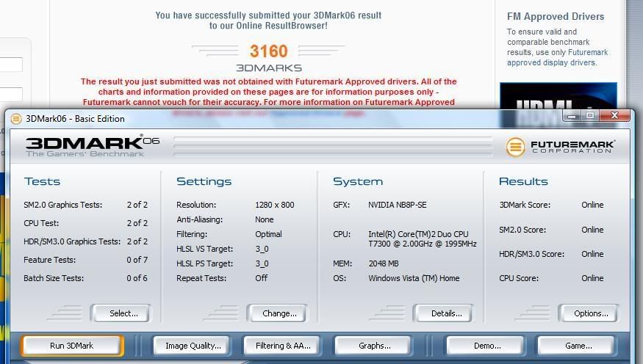Click the Filtering Optimal value
Image resolution: width=643 pixels, height=364 pixels.
point(268,234)
